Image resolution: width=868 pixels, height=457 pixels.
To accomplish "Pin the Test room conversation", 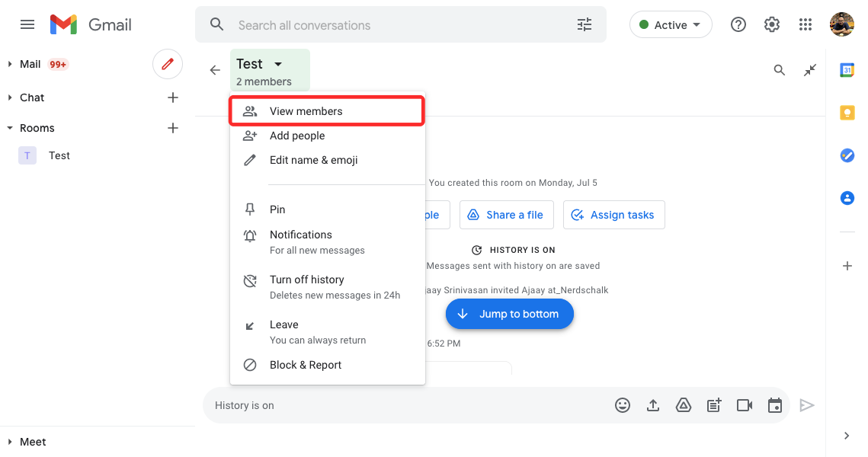I will coord(277,209).
